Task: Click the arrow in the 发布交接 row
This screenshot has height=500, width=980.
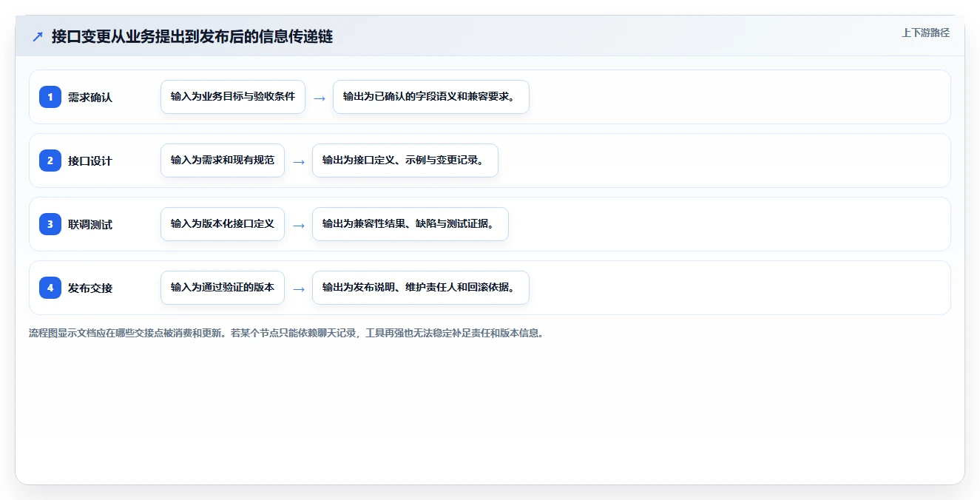Action: (x=299, y=288)
